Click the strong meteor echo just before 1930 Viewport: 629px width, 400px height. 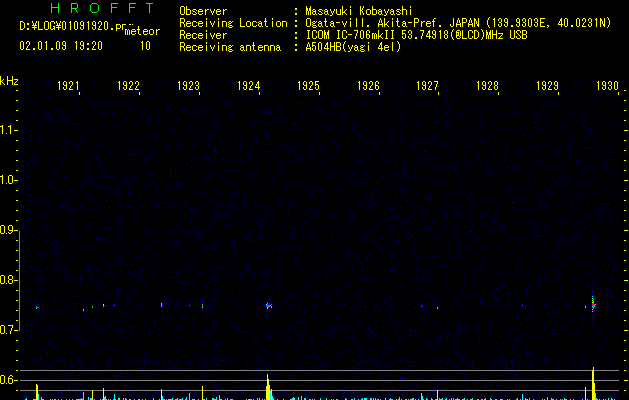coord(593,304)
